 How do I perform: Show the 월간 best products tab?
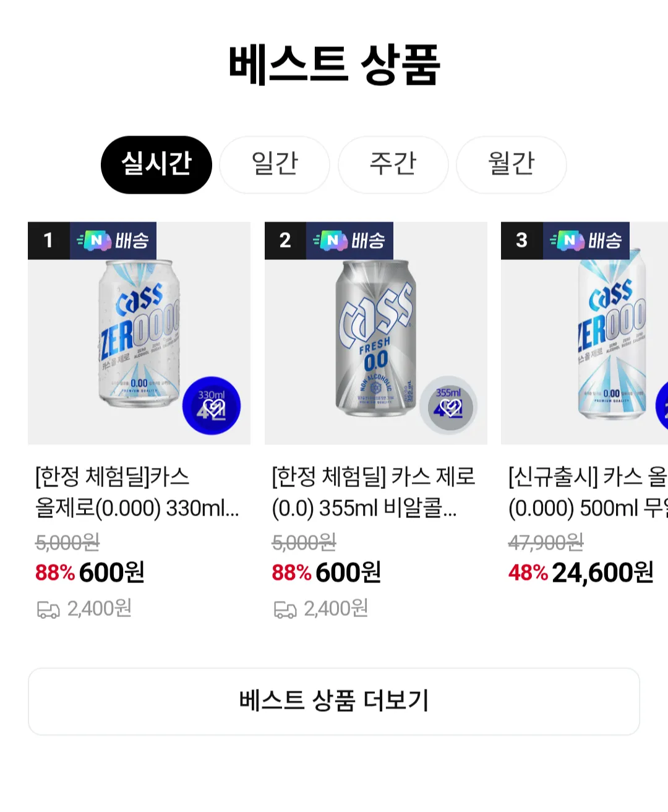click(x=511, y=165)
